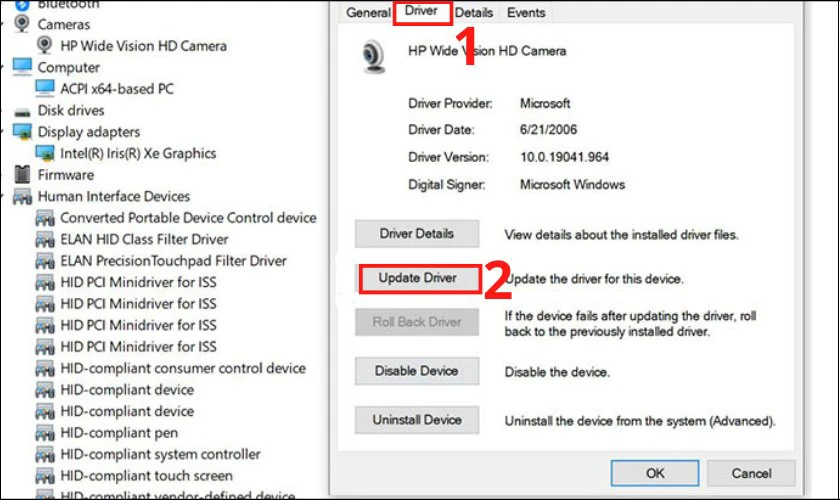
Task: Click the roll back explanation text about a failing device
Action: click(630, 324)
